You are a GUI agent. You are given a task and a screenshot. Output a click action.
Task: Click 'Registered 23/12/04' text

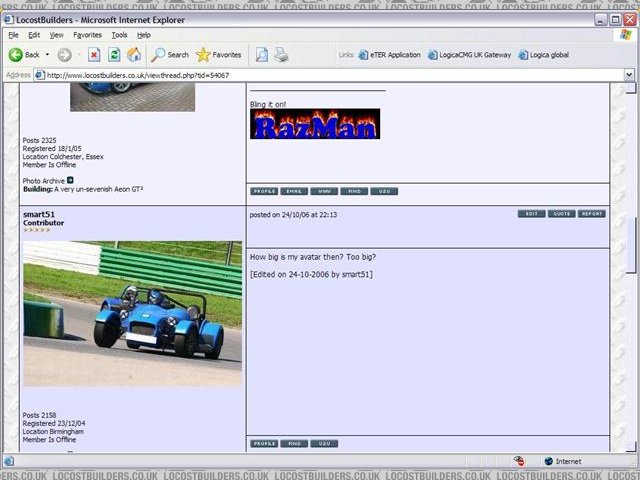54,423
